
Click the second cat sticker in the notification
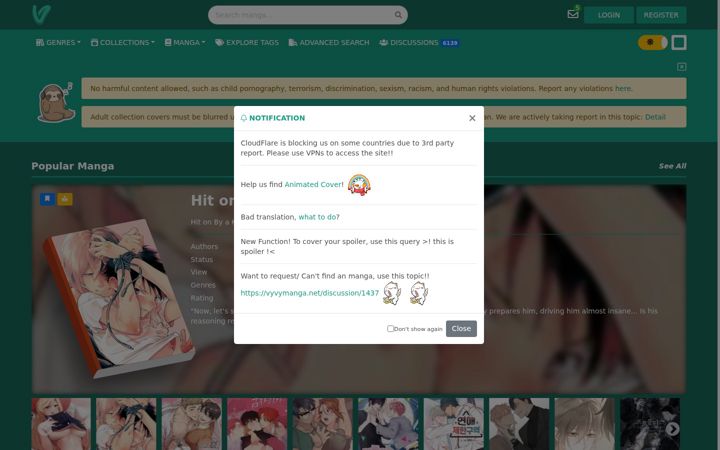[x=419, y=293]
